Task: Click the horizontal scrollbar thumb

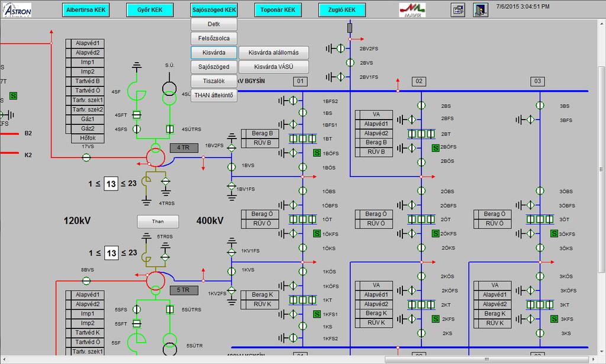Action: click(x=487, y=359)
